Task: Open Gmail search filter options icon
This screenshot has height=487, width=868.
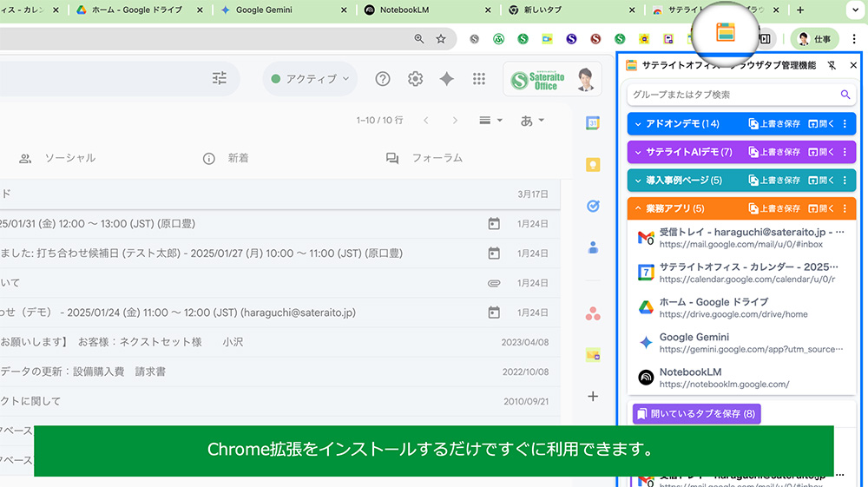Action: [x=220, y=79]
